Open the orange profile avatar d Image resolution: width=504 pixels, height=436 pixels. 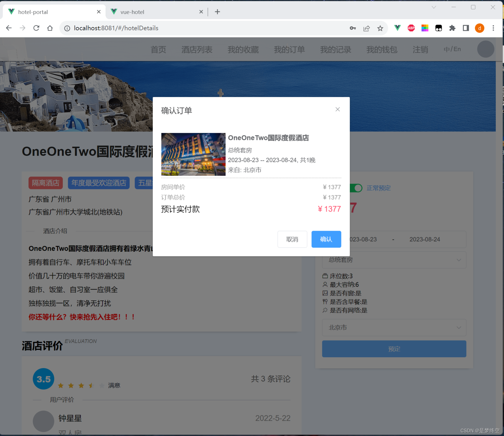pos(479,28)
